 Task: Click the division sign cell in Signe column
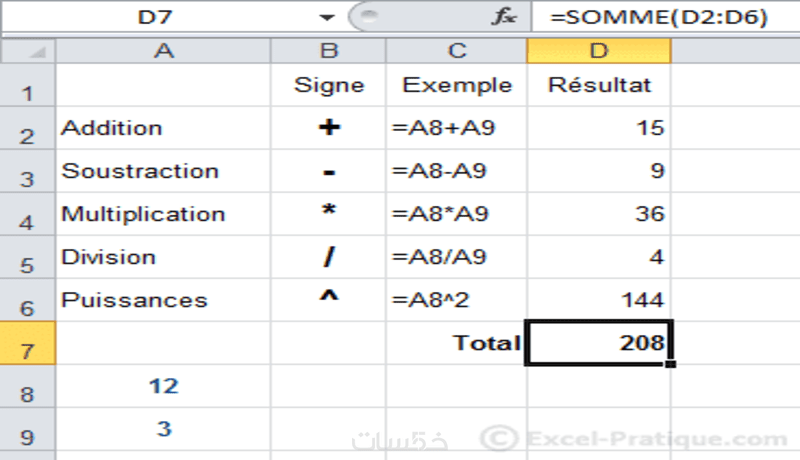point(329,257)
